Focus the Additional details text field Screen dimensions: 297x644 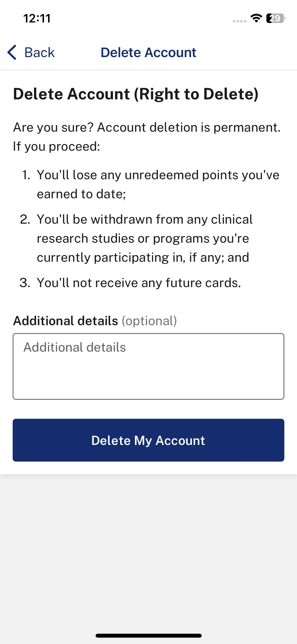click(148, 366)
